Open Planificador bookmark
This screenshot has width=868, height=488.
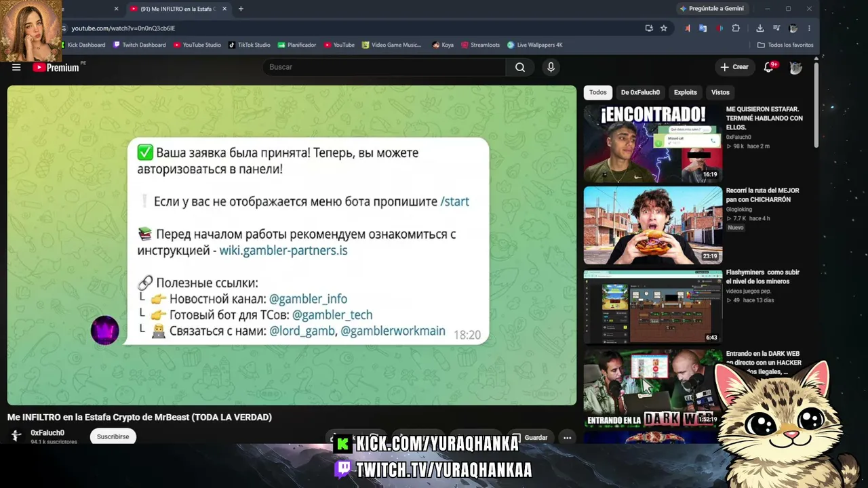297,45
